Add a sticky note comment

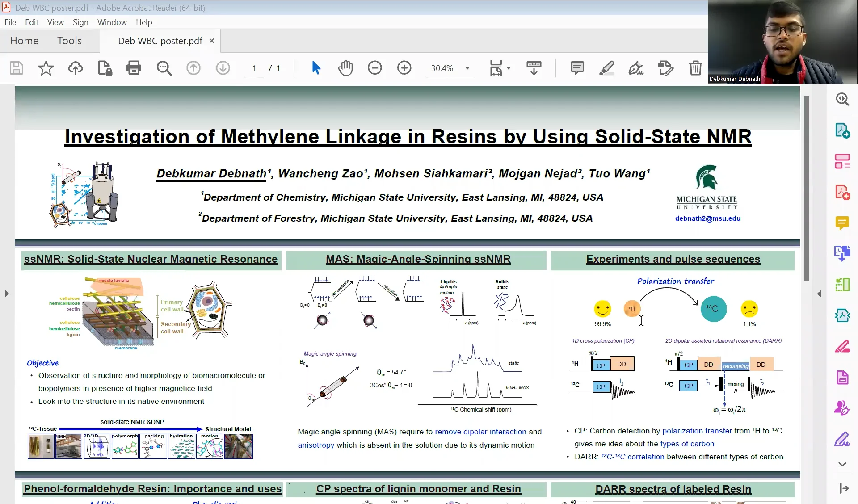577,68
